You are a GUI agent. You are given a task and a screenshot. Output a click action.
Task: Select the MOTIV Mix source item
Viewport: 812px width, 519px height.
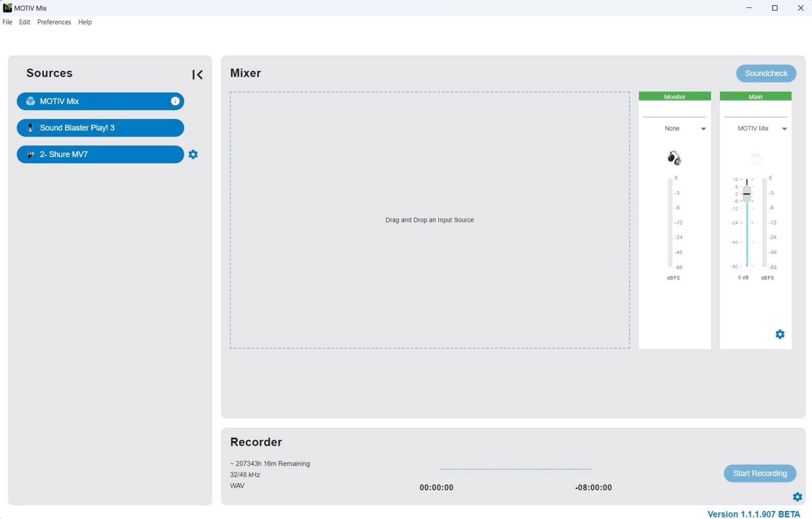point(95,101)
